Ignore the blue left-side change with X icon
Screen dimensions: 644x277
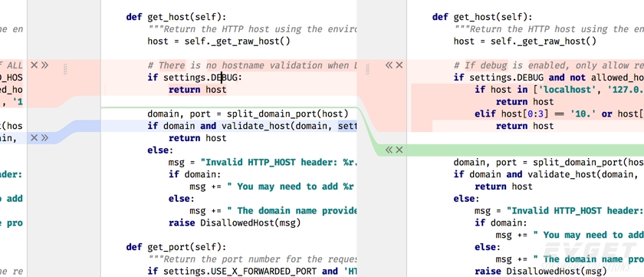(34, 137)
